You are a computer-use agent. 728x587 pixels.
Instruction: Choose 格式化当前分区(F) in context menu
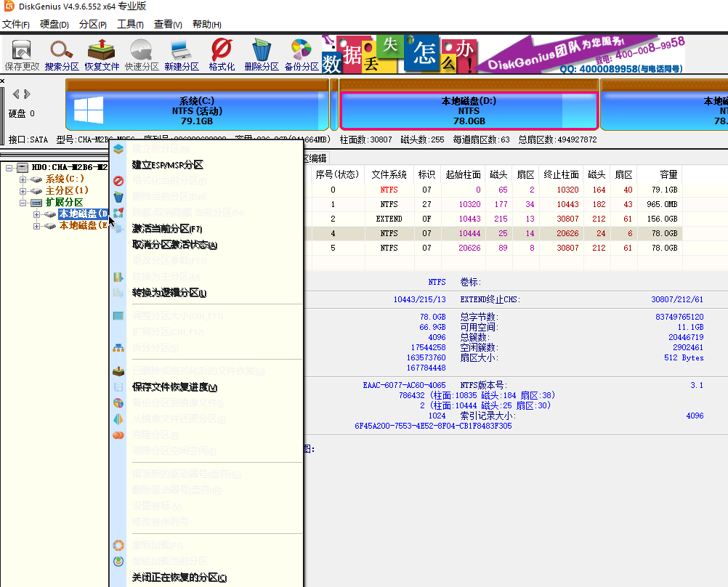(169, 181)
